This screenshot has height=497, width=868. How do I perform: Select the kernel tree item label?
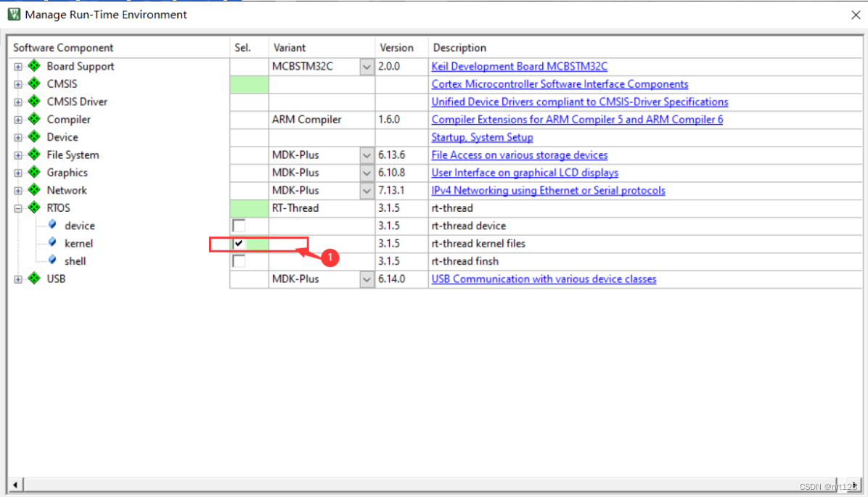point(78,244)
